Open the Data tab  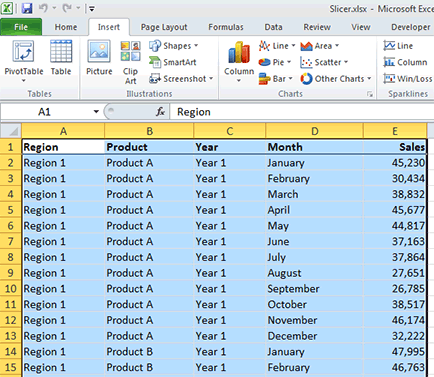point(273,27)
